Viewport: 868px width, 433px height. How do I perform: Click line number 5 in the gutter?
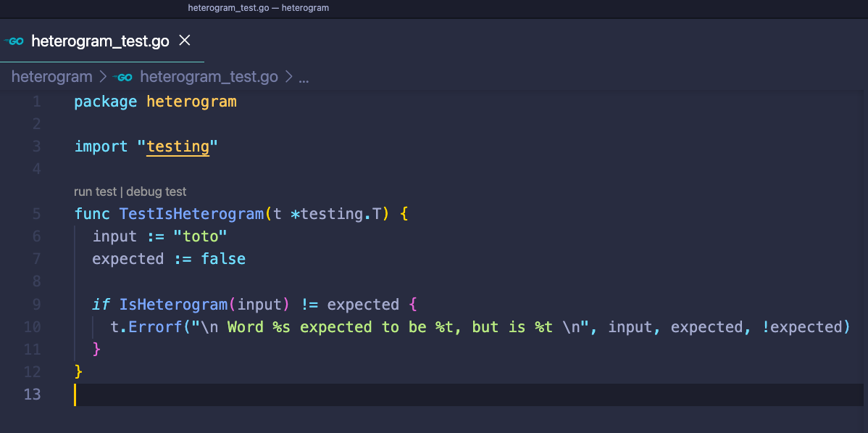point(36,214)
